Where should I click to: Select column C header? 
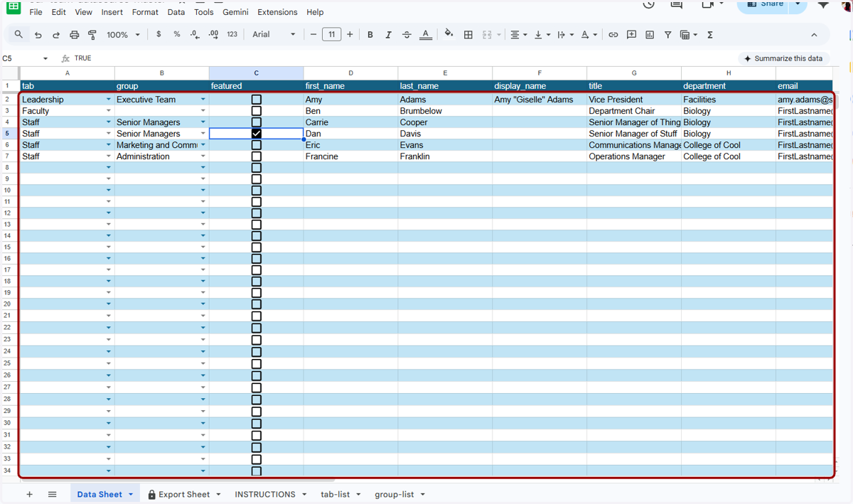coord(257,73)
